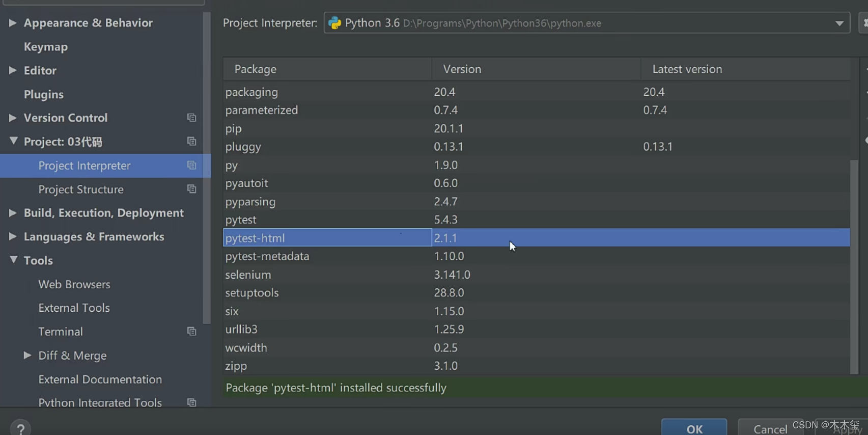The image size is (868, 435).
Task: Collapse Project: 03代码 section
Action: 13,141
